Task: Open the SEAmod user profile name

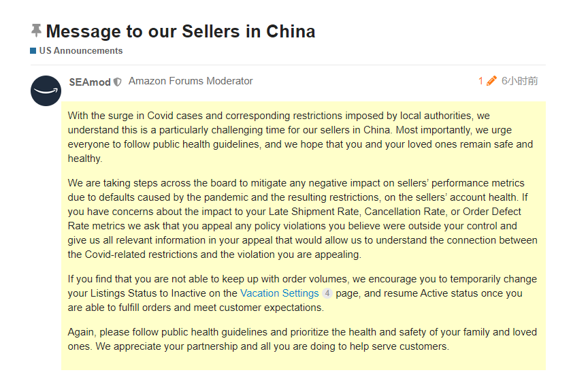Action: pyautogui.click(x=90, y=82)
